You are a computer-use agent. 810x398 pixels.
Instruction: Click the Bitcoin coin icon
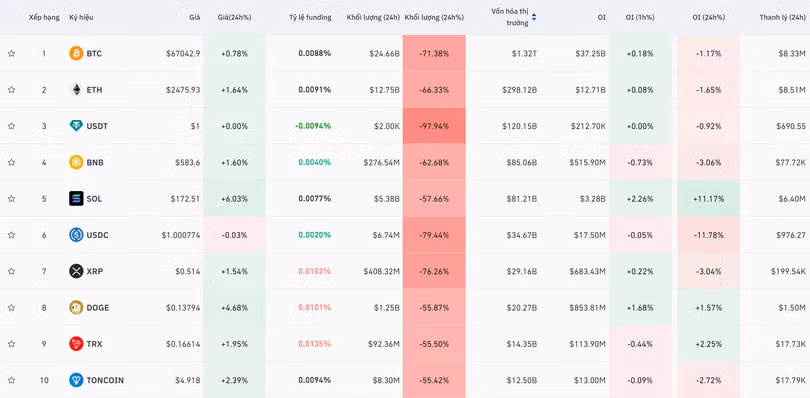(76, 53)
